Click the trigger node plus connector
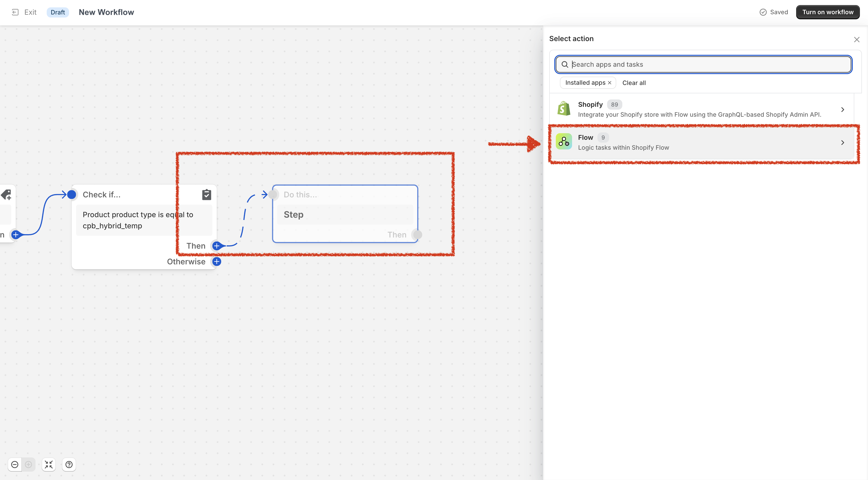 (15, 235)
